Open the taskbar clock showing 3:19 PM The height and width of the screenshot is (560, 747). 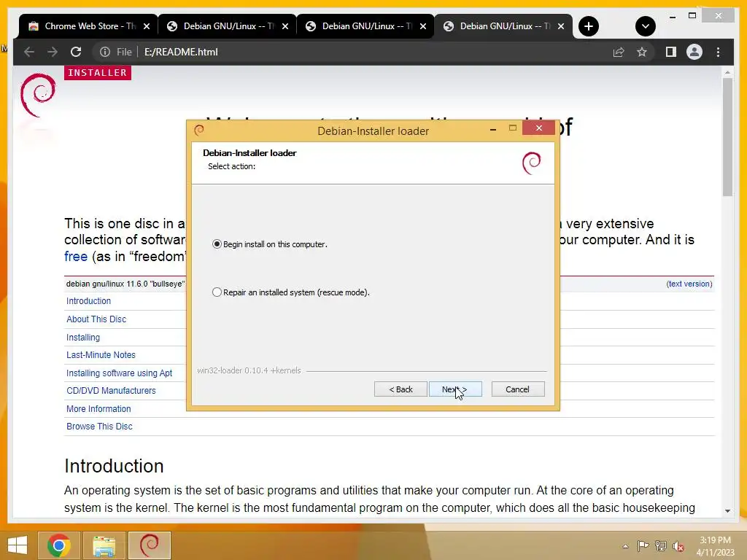coord(715,546)
